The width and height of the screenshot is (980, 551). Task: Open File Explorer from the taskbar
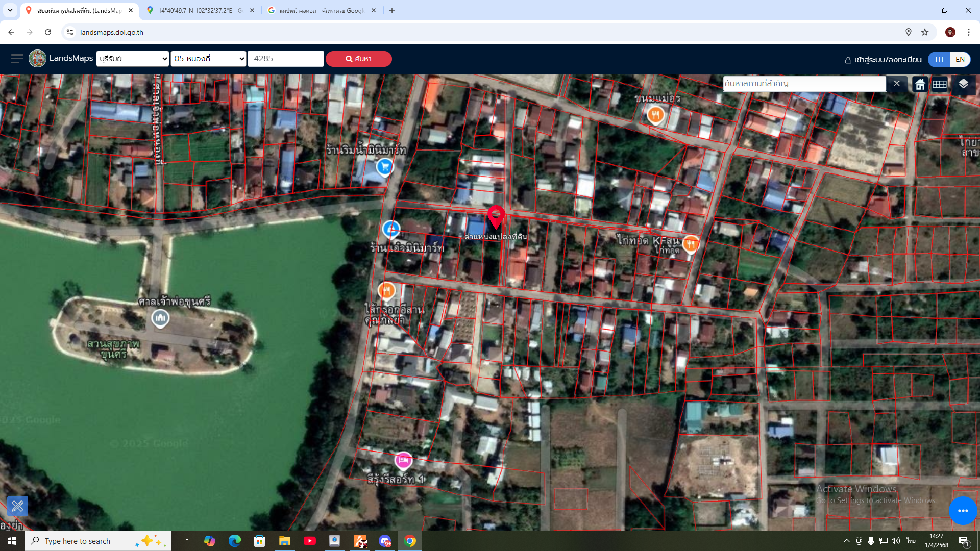(284, 541)
